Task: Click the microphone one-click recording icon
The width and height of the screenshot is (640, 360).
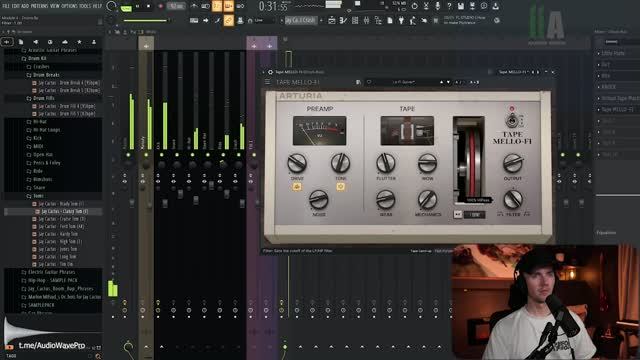Action: [438, 6]
